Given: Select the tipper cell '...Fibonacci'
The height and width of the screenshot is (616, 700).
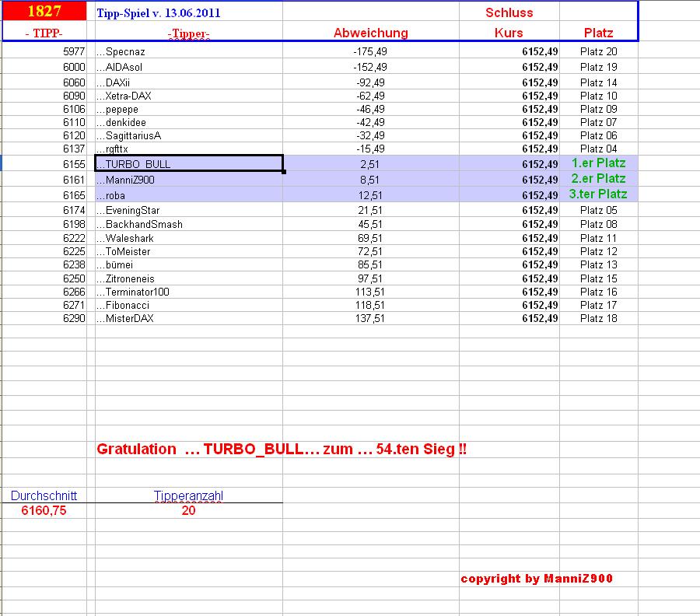Looking at the screenshot, I should coord(189,306).
